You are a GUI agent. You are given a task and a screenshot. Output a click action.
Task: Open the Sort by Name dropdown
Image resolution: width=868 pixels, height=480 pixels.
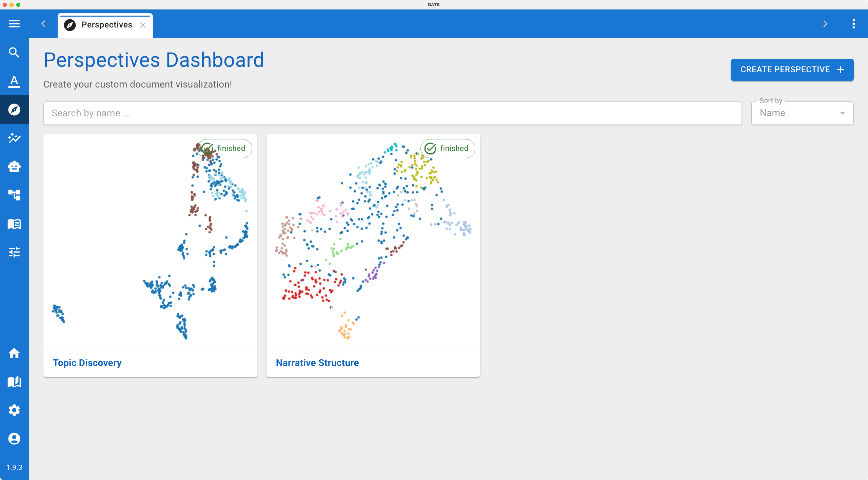[x=802, y=113]
